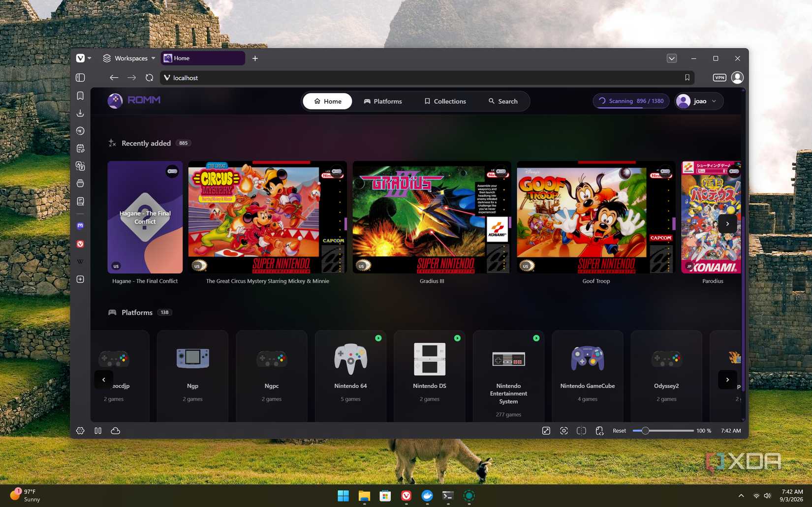Open page tiling options icon
This screenshot has height=507, width=812.
tap(581, 431)
